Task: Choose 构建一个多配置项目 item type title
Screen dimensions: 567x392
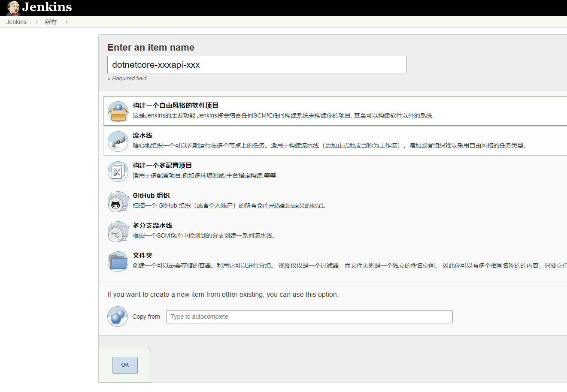Action: (x=162, y=166)
